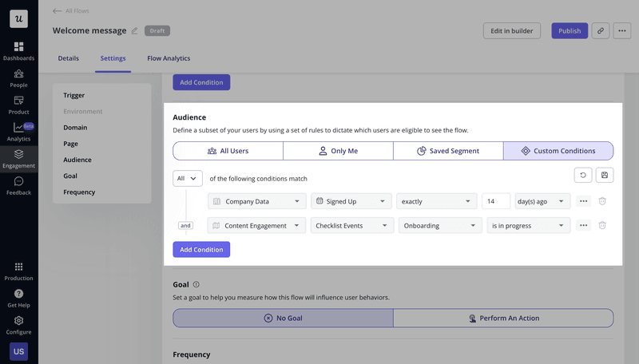Save the conditions as a segment icon

(x=605, y=175)
